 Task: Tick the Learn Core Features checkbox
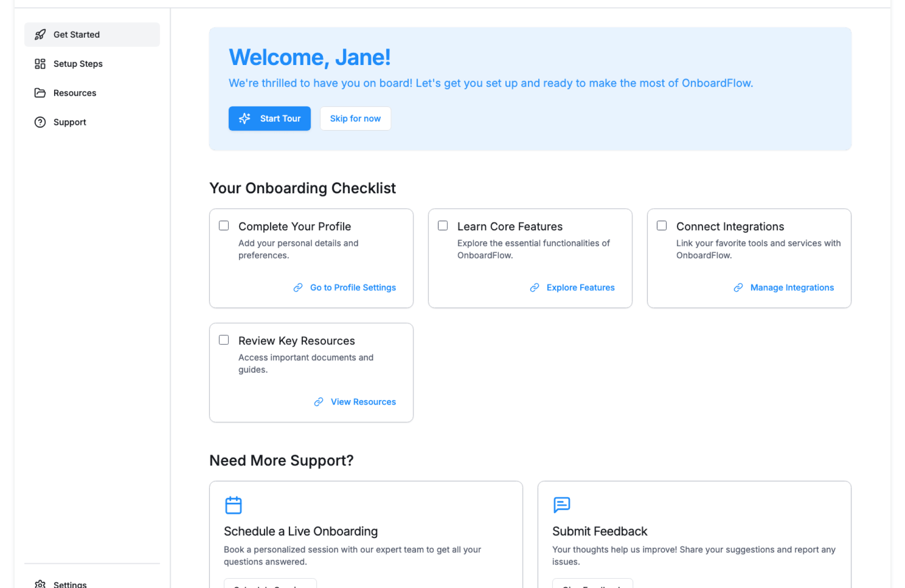(x=443, y=226)
